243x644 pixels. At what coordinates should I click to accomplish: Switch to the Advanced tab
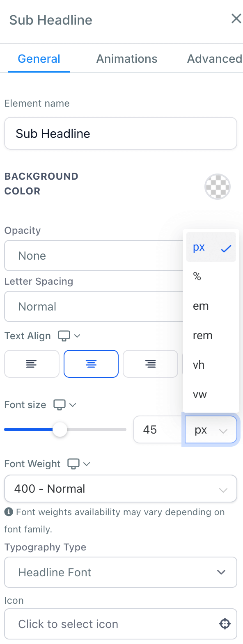tap(214, 59)
